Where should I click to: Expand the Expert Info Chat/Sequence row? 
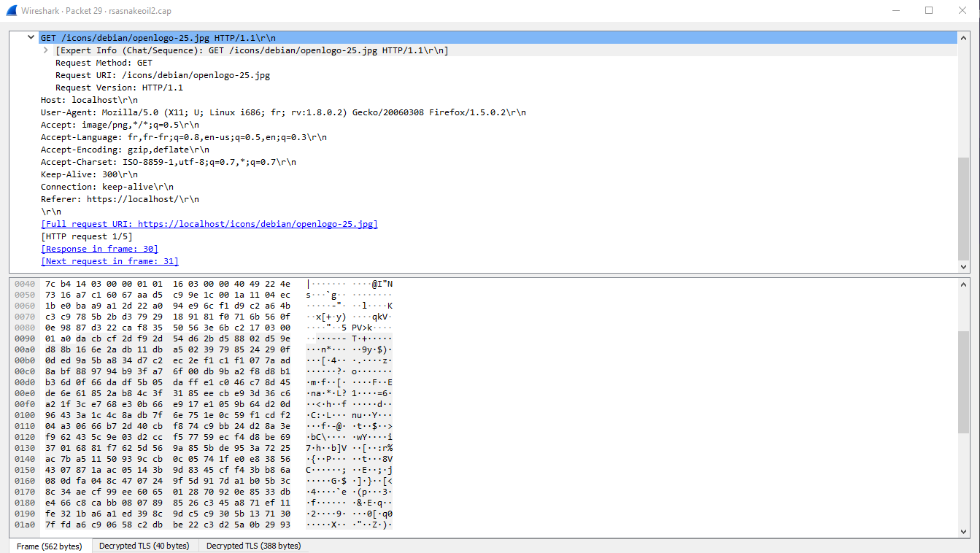click(x=46, y=50)
